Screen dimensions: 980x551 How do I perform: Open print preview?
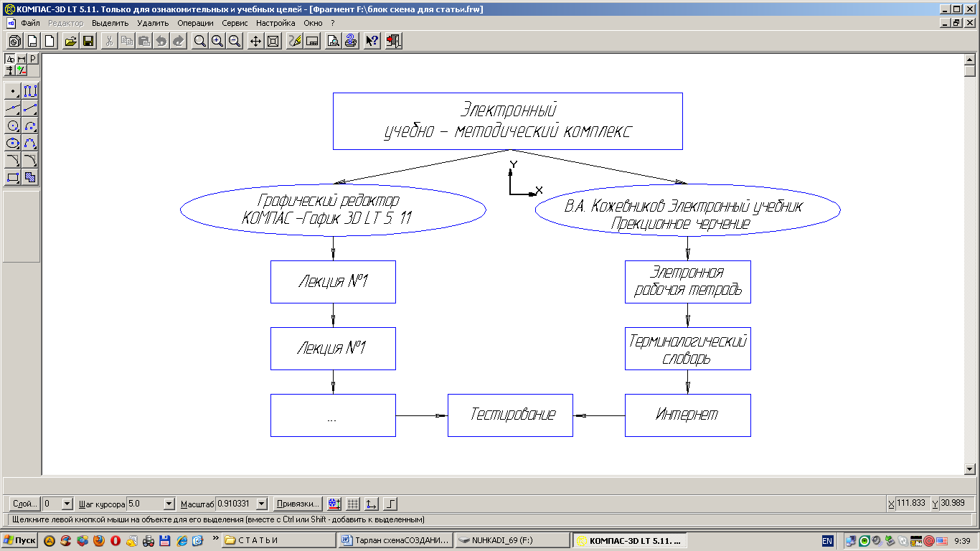click(334, 41)
